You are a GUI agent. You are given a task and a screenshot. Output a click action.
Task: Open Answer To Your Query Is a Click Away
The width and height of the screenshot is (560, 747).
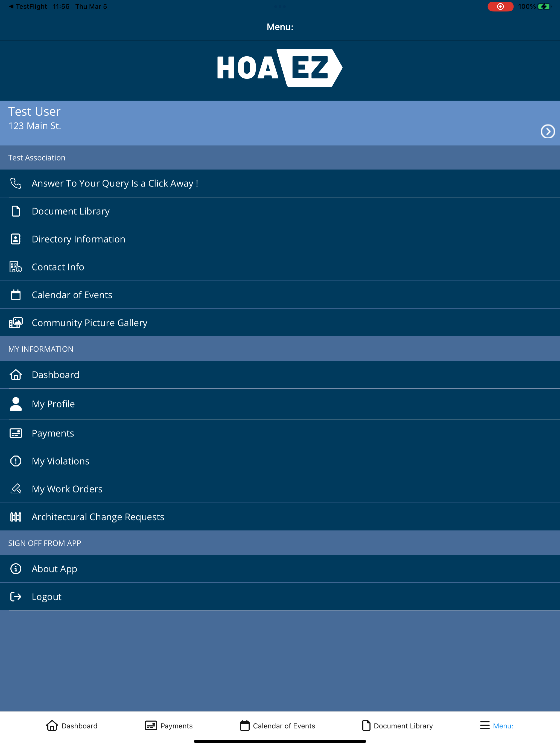280,183
